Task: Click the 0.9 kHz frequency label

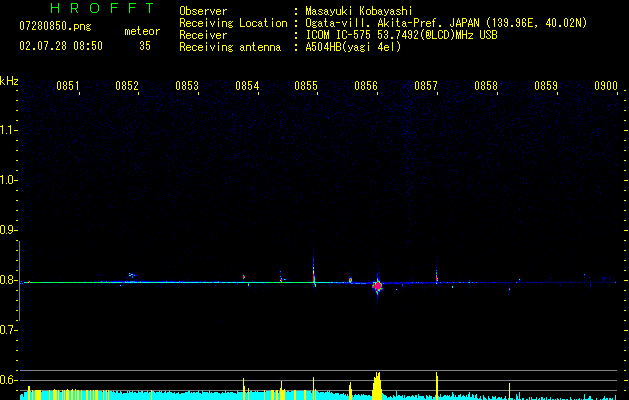Action: tap(8, 230)
